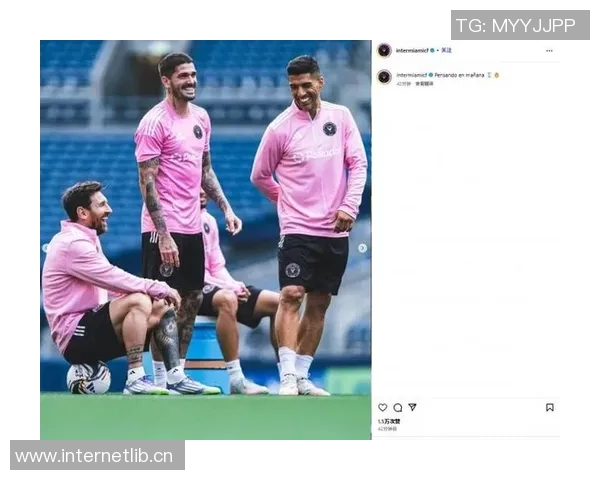Click the see translation link under caption

(424, 83)
